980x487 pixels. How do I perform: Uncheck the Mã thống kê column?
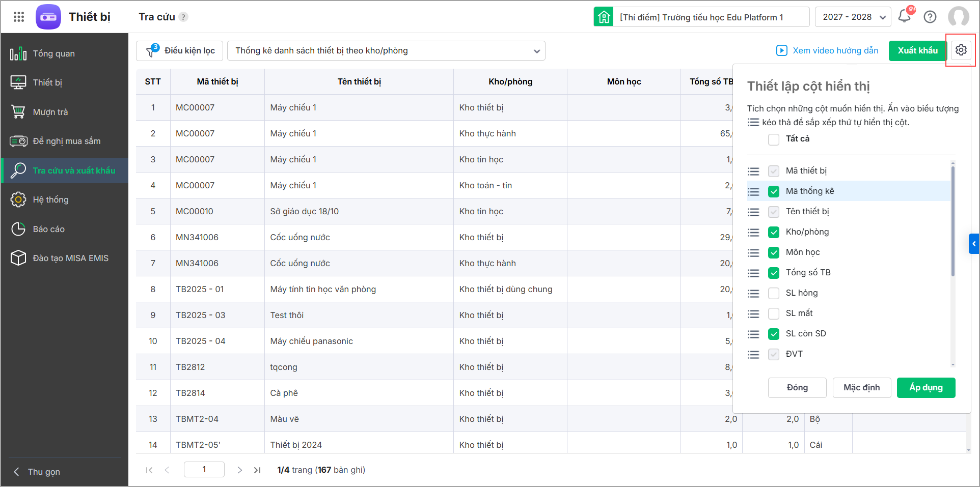pyautogui.click(x=774, y=191)
